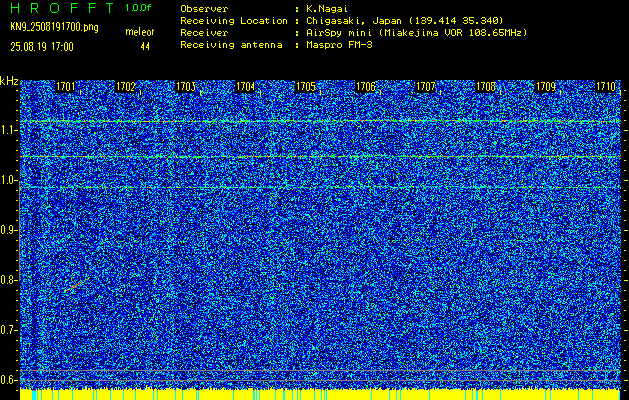Image resolution: width=629 pixels, height=400 pixels.
Task: Click the 1.0 frequency axis label
Action: 7,181
